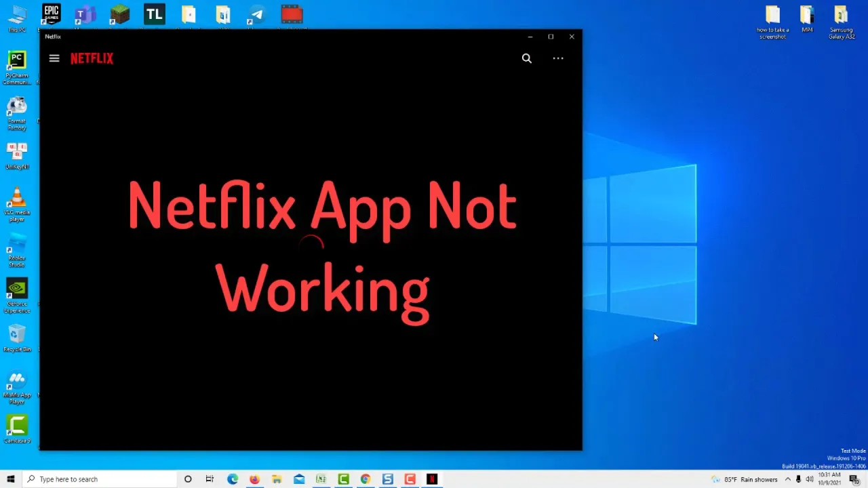
Task: Select Samsung Galaxy A32 folder
Action: (842, 22)
